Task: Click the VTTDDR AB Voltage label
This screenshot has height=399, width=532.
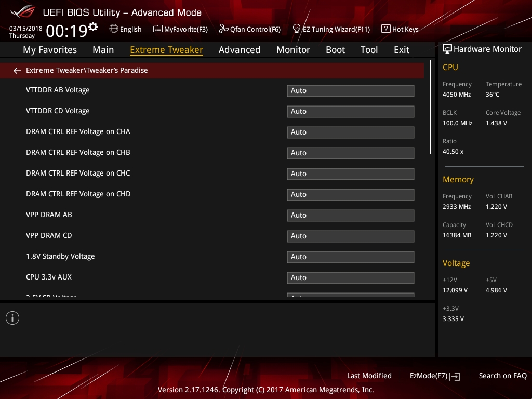Action: [x=58, y=90]
